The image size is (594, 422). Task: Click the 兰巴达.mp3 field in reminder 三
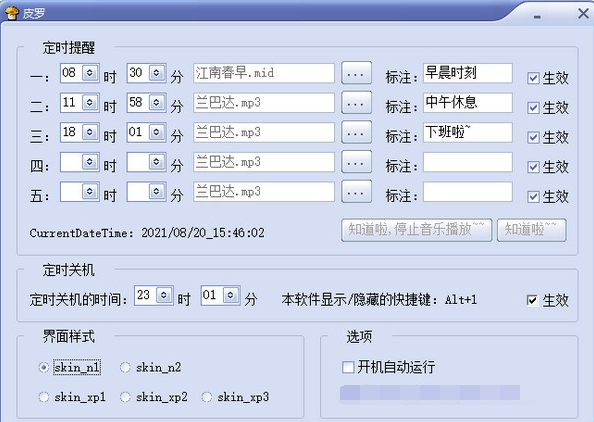(264, 132)
